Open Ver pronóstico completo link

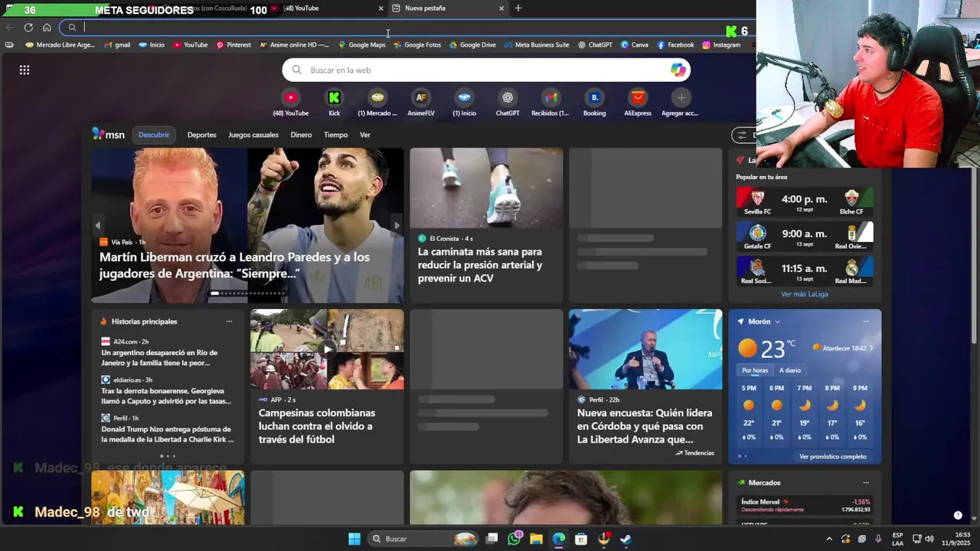pos(833,457)
